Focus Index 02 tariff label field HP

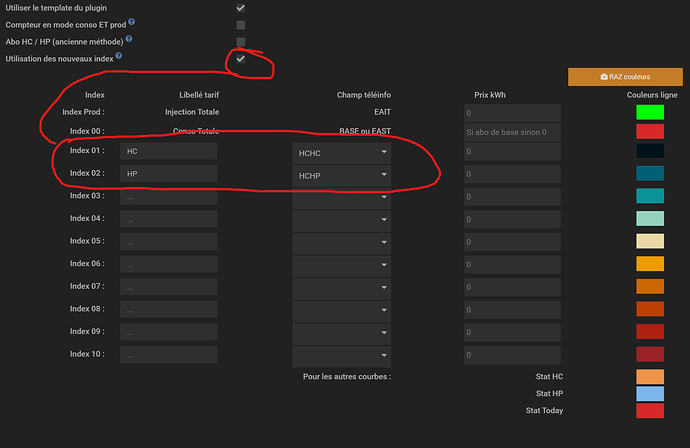pyautogui.click(x=168, y=174)
